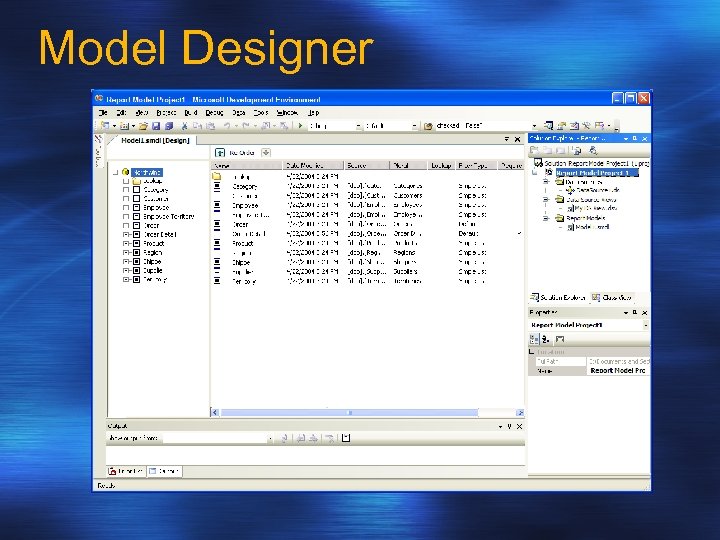Click the Refresh icon in Solution Explorer toolbar
720x540 pixels.
pos(577,150)
